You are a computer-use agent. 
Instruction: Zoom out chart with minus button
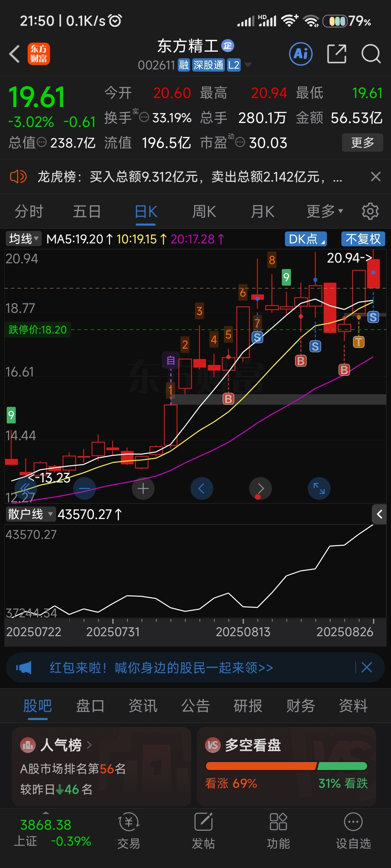[x=84, y=489]
